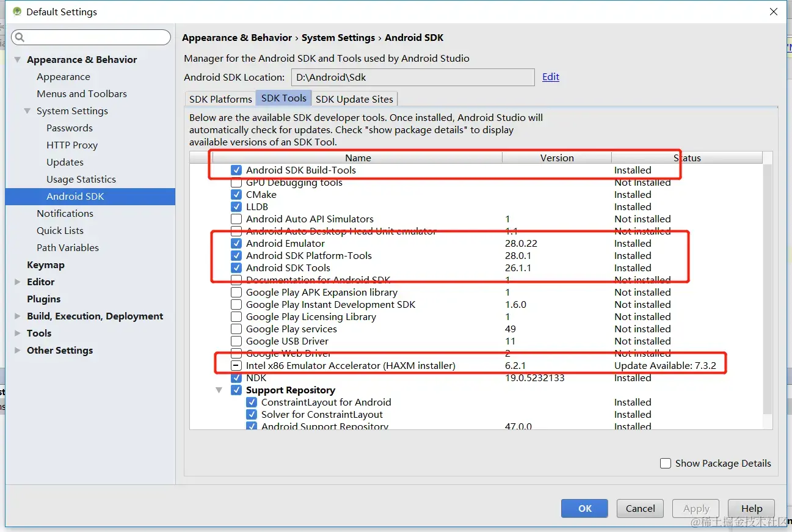Click the 'Update Available: 7.3.2' status text
This screenshot has height=532, width=792.
pos(665,366)
